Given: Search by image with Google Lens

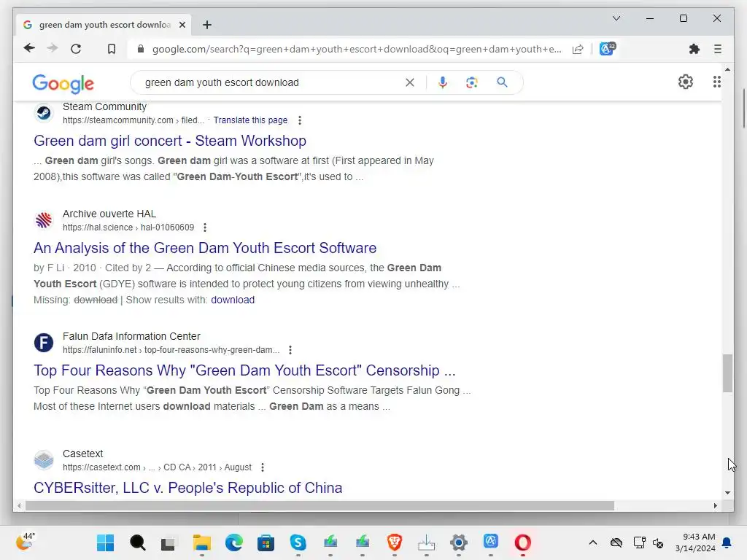Looking at the screenshot, I should pos(472,82).
